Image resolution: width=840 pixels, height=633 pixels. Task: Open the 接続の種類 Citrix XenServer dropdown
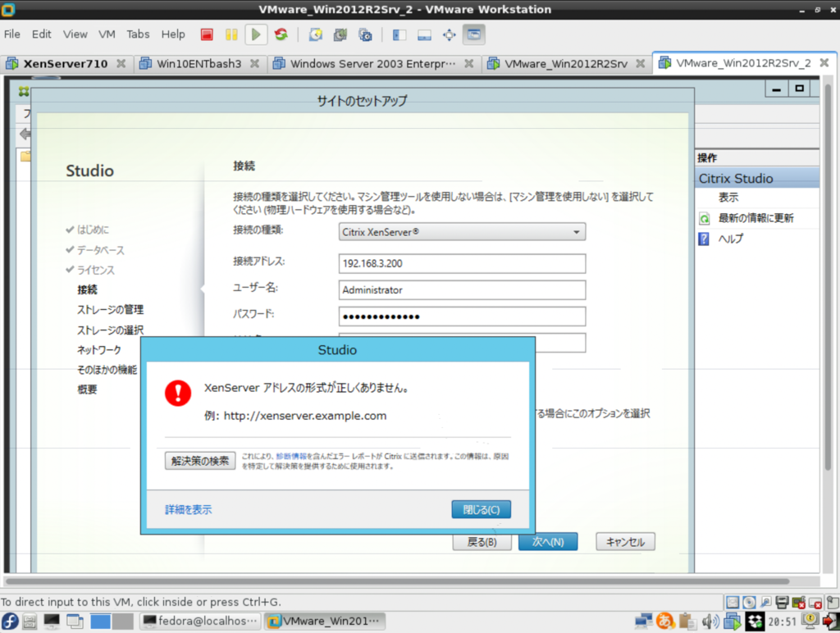coord(462,232)
